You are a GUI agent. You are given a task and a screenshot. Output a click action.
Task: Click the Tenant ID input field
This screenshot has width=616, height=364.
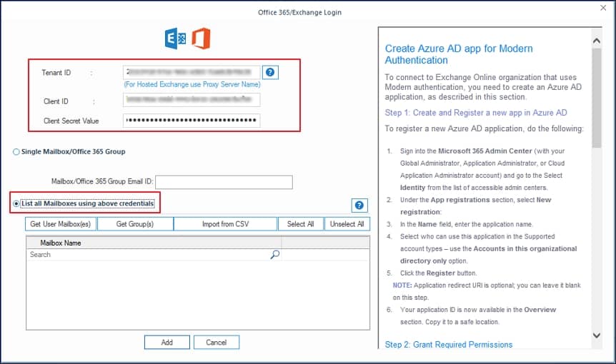point(192,72)
